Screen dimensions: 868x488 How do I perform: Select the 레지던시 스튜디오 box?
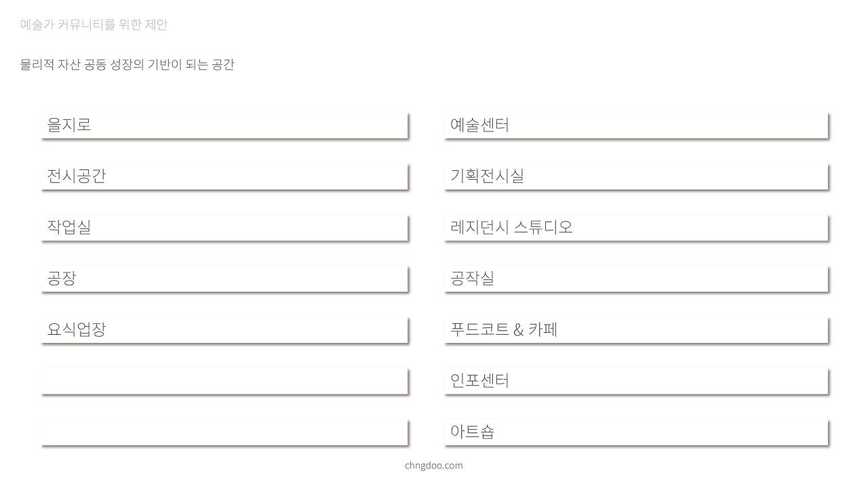point(637,228)
